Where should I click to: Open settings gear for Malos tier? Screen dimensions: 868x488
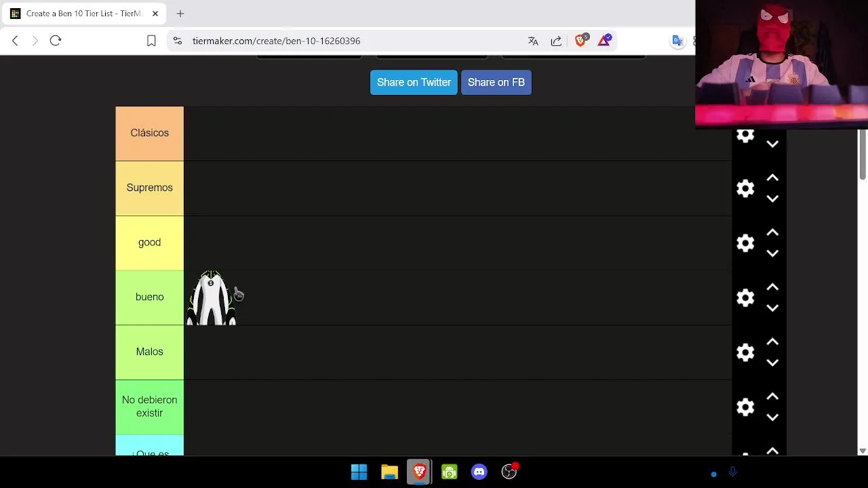(745, 352)
